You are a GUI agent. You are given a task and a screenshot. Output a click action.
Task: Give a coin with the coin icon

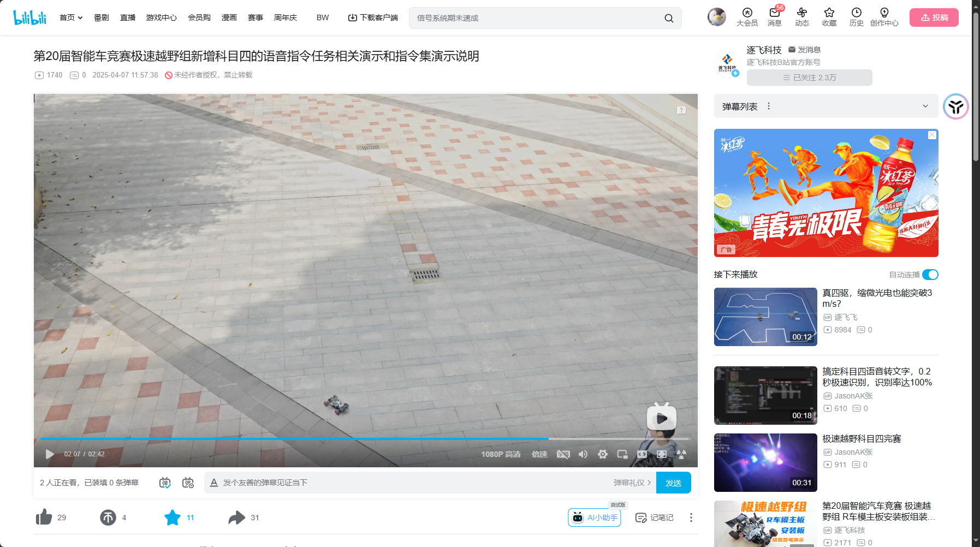tap(108, 517)
